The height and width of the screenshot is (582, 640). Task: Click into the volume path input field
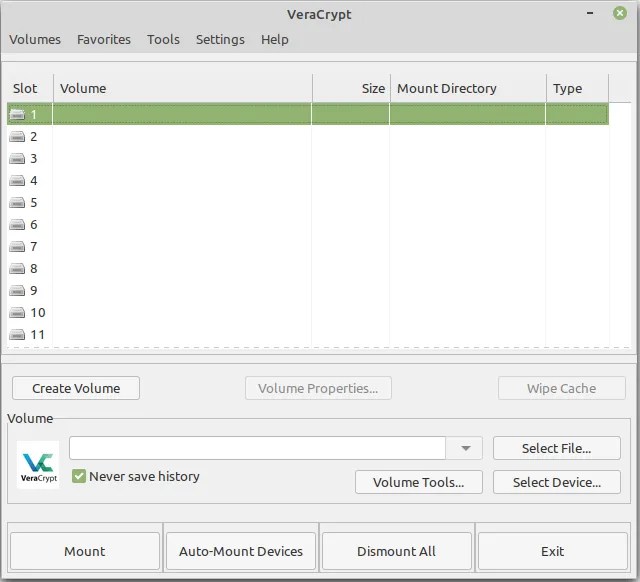pyautogui.click(x=258, y=448)
